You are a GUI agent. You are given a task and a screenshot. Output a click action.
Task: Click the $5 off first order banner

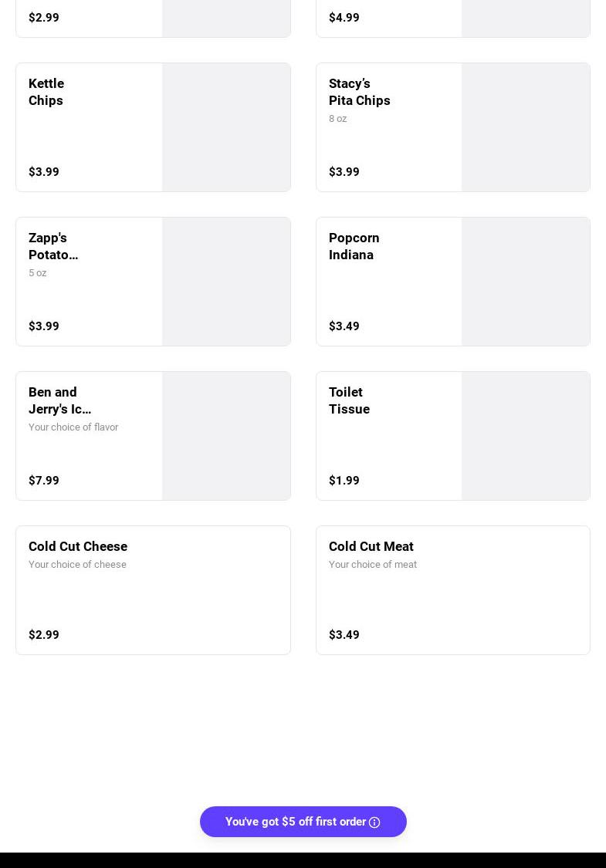pos(295,822)
